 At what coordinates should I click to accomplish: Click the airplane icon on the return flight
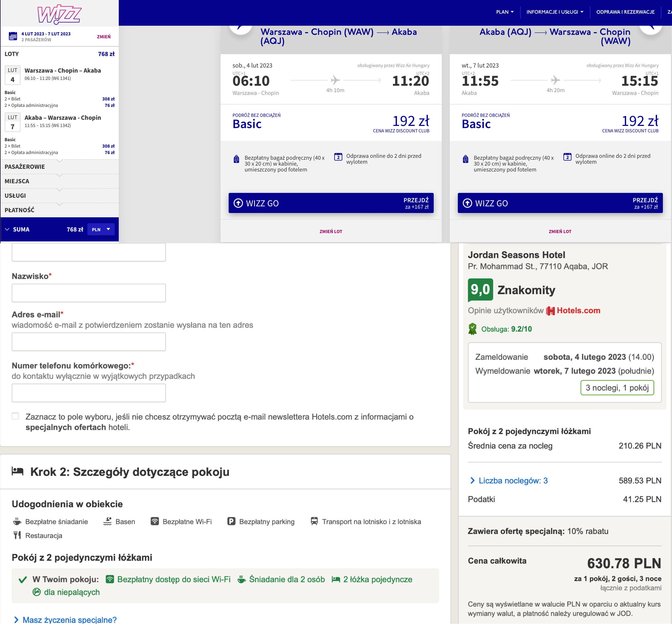pyautogui.click(x=555, y=80)
